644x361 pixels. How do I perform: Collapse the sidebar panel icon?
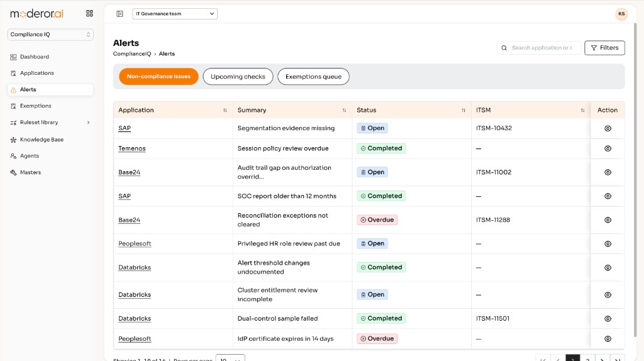[119, 14]
